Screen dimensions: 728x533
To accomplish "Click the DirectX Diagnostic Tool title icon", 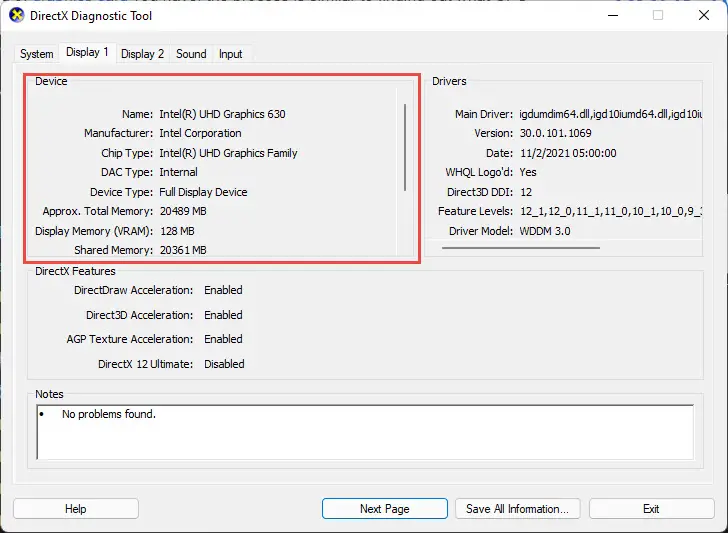I will [x=17, y=15].
